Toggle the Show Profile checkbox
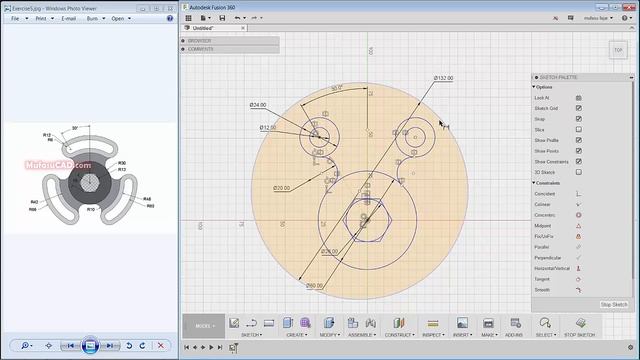 point(578,140)
